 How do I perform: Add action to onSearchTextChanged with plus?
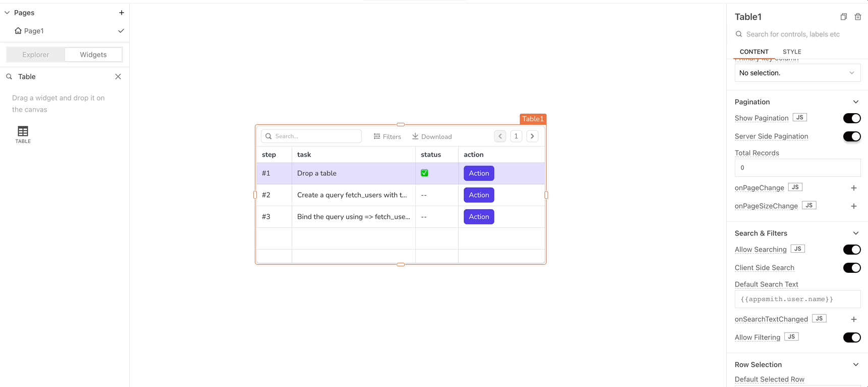pyautogui.click(x=854, y=319)
